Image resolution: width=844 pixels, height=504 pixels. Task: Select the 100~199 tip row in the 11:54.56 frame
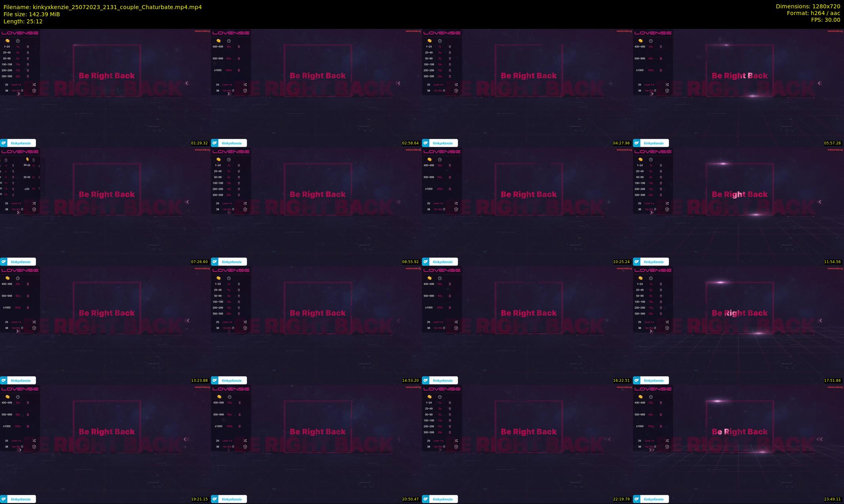[640, 183]
